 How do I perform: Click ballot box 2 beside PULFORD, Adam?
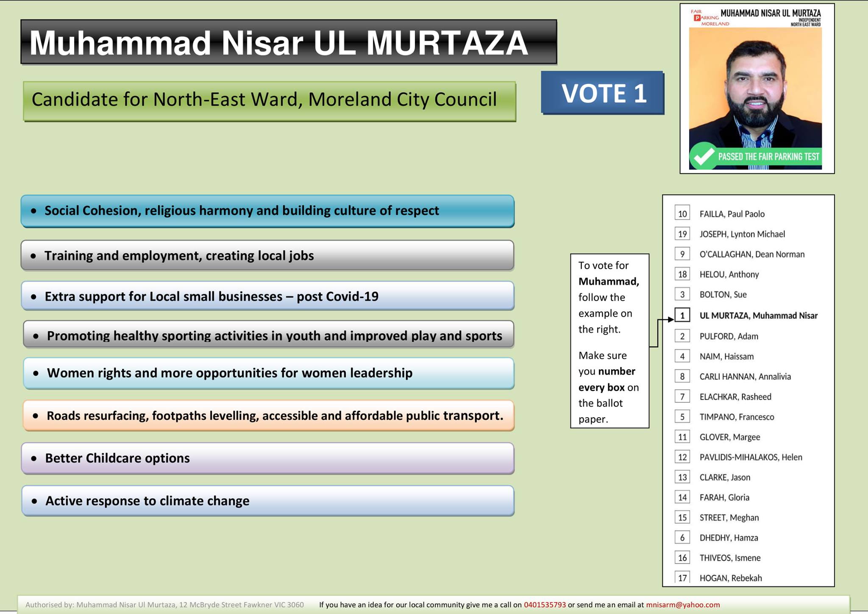pos(682,336)
